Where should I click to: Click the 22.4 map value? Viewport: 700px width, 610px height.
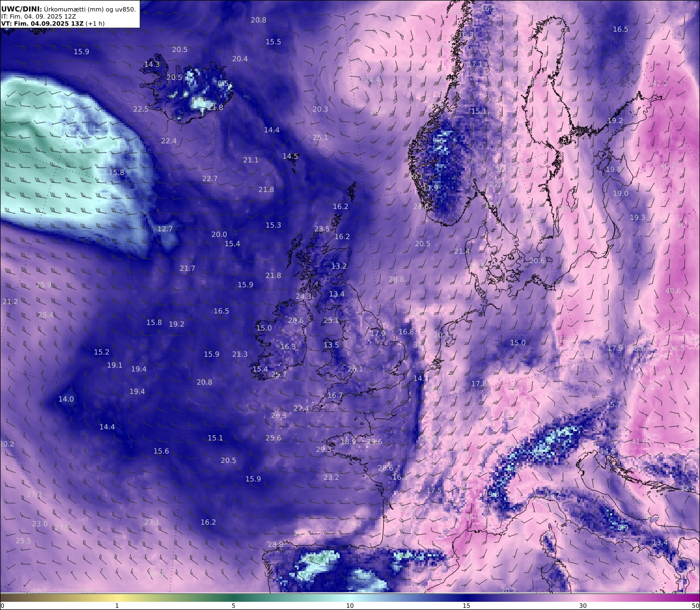tap(169, 141)
